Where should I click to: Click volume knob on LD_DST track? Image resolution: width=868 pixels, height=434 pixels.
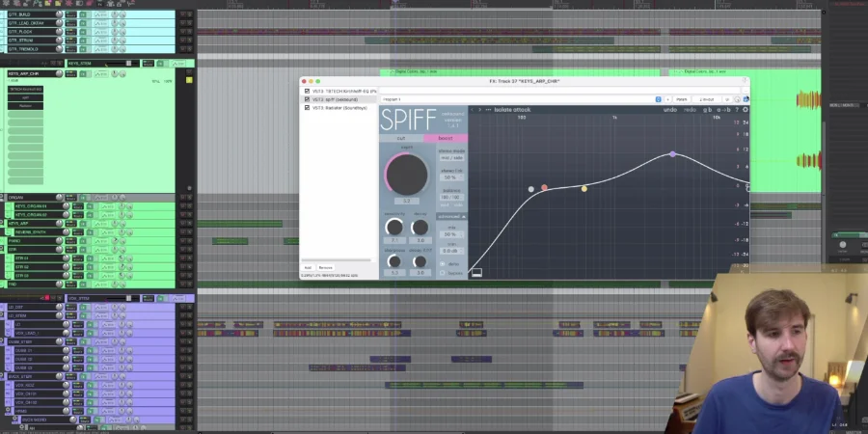pos(59,307)
